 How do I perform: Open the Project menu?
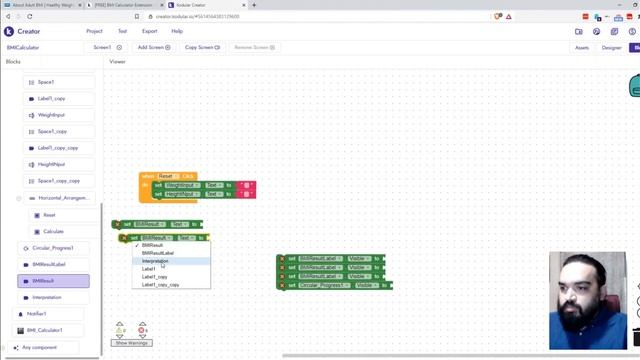pos(94,31)
